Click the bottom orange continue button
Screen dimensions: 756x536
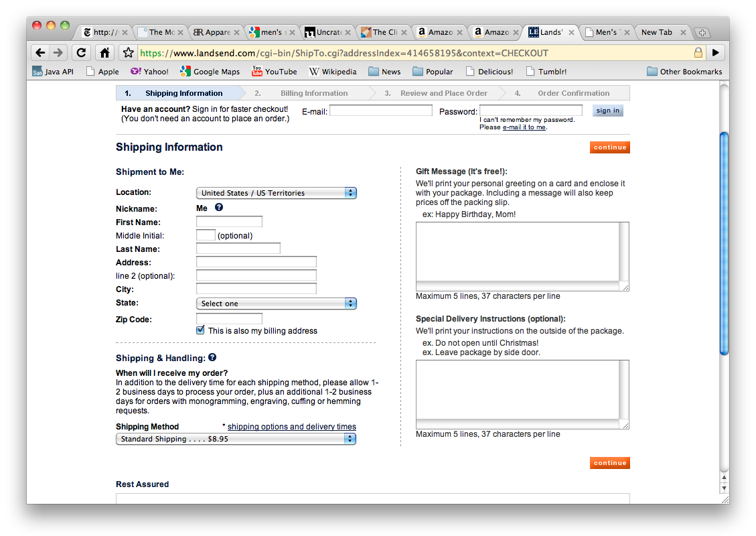click(x=610, y=463)
